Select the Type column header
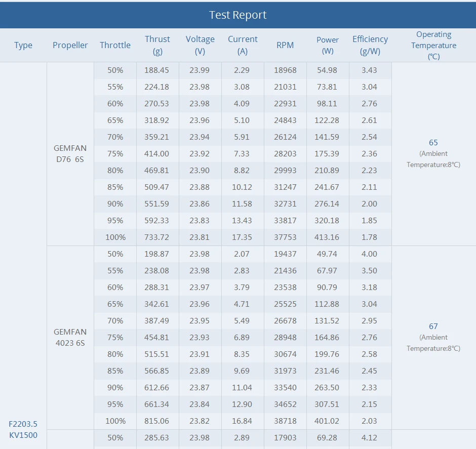Image resolution: width=476 pixels, height=449 pixels. [23, 45]
